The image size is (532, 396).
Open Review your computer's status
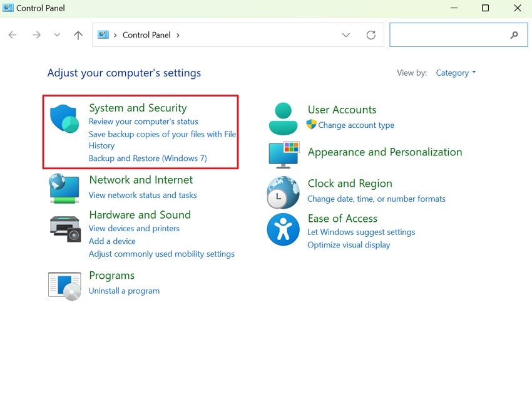pyautogui.click(x=143, y=122)
